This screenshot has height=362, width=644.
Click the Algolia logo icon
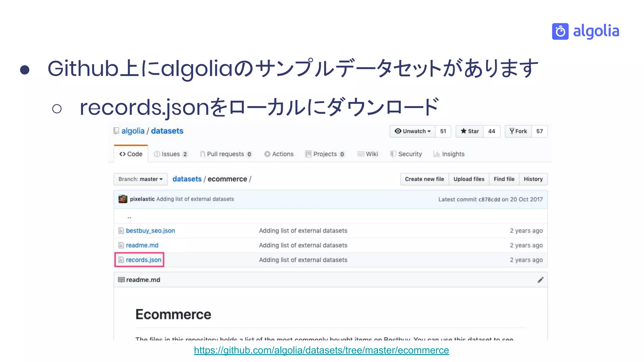pos(560,31)
